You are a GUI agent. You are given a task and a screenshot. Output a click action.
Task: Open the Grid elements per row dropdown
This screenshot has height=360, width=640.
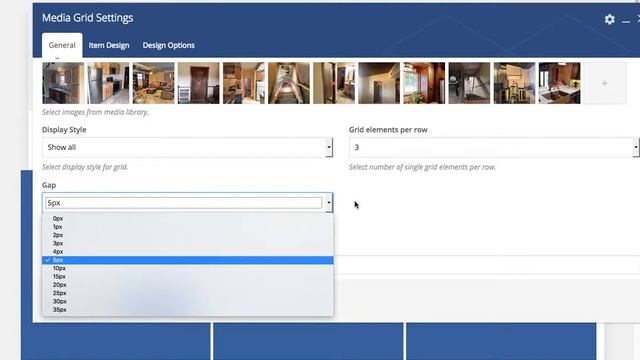(x=494, y=147)
